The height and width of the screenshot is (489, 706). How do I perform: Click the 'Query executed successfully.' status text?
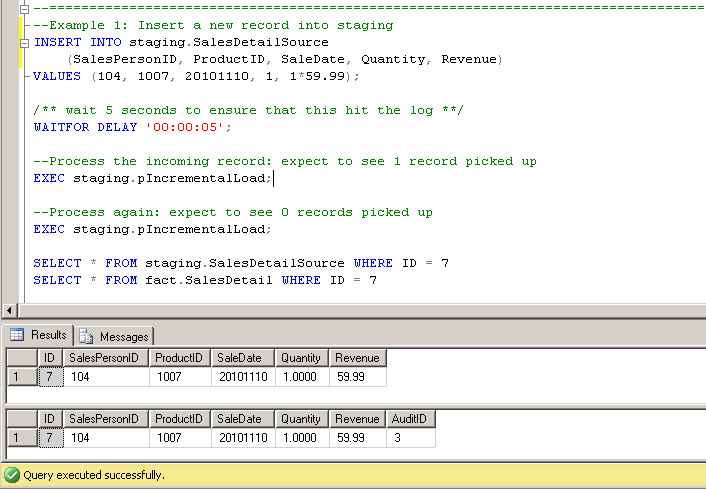[95, 475]
